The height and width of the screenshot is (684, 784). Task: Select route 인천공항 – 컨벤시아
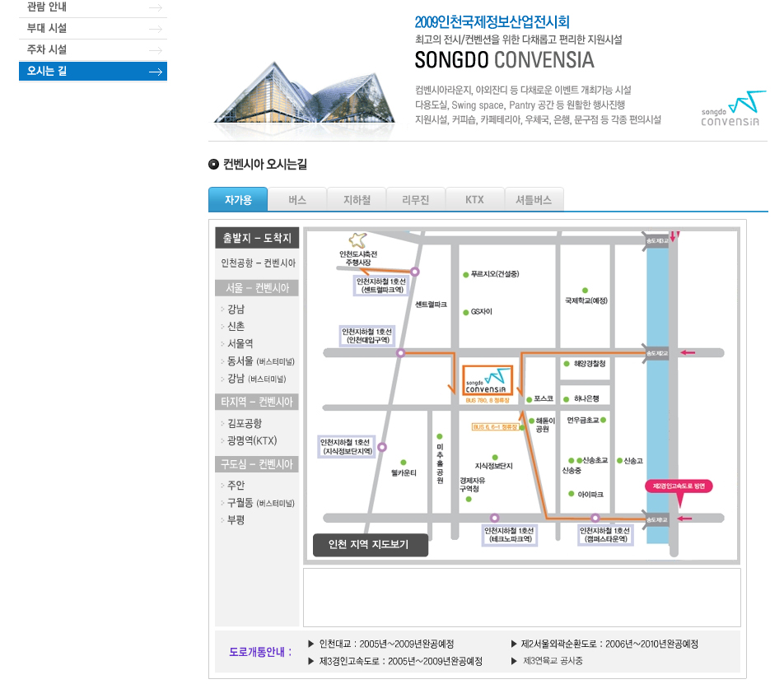click(258, 263)
